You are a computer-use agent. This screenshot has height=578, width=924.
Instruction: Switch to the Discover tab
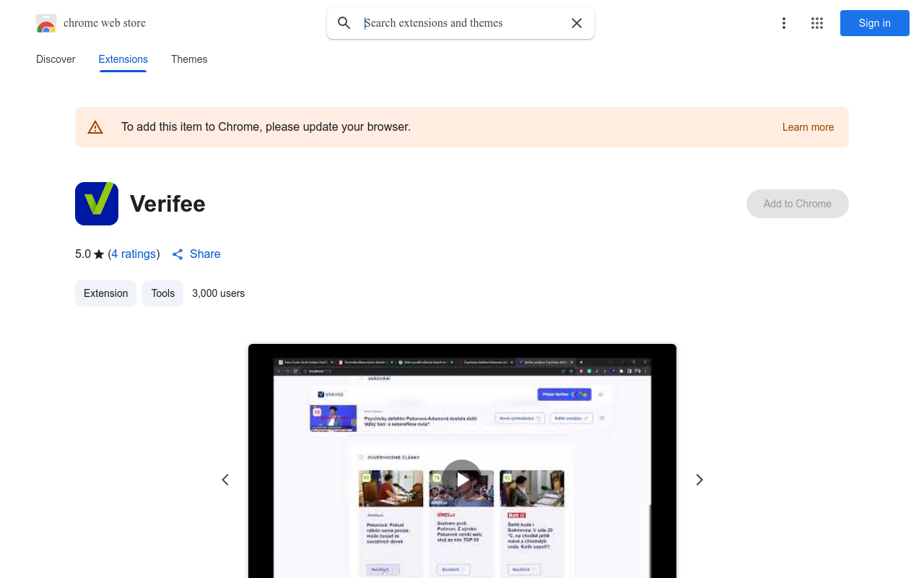point(56,59)
